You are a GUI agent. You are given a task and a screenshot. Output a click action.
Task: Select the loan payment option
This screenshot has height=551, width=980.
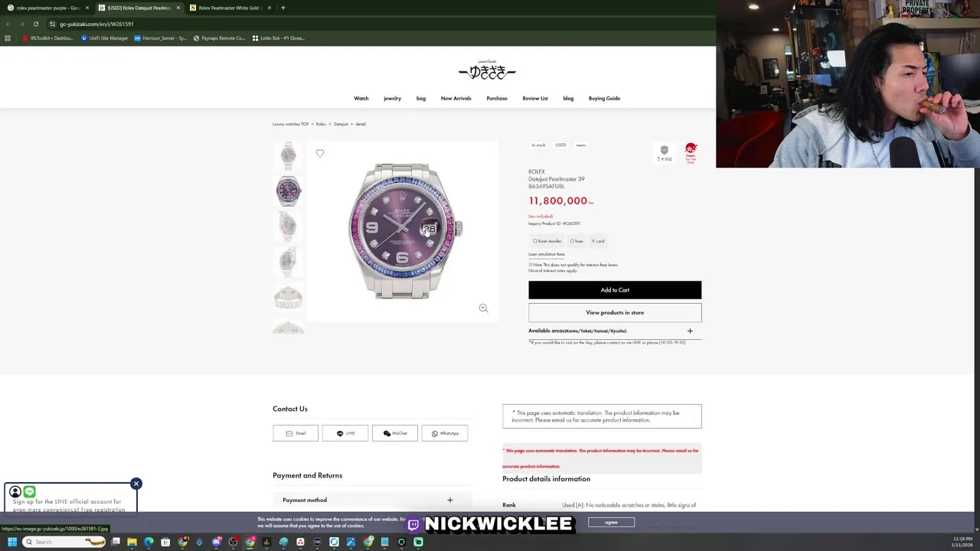click(x=577, y=241)
